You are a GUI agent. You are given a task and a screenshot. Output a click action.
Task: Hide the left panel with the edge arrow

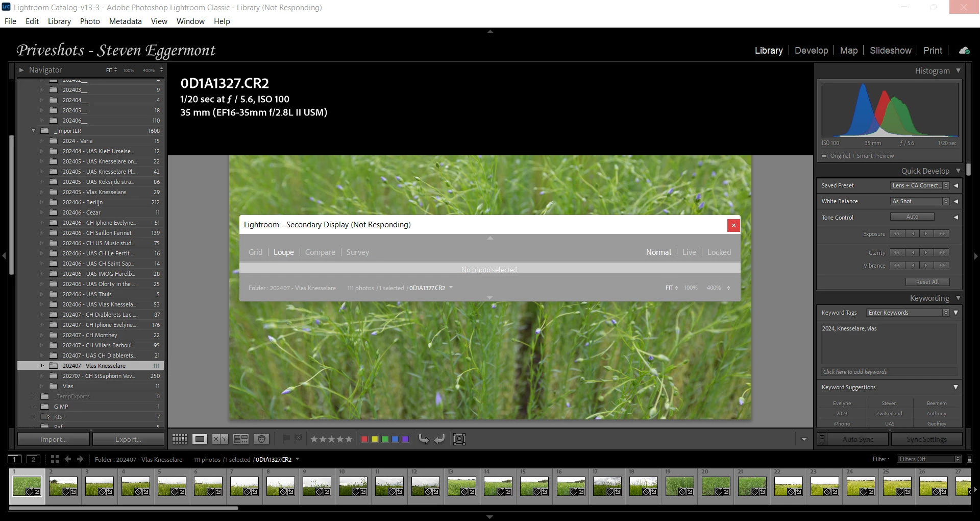[4, 255]
